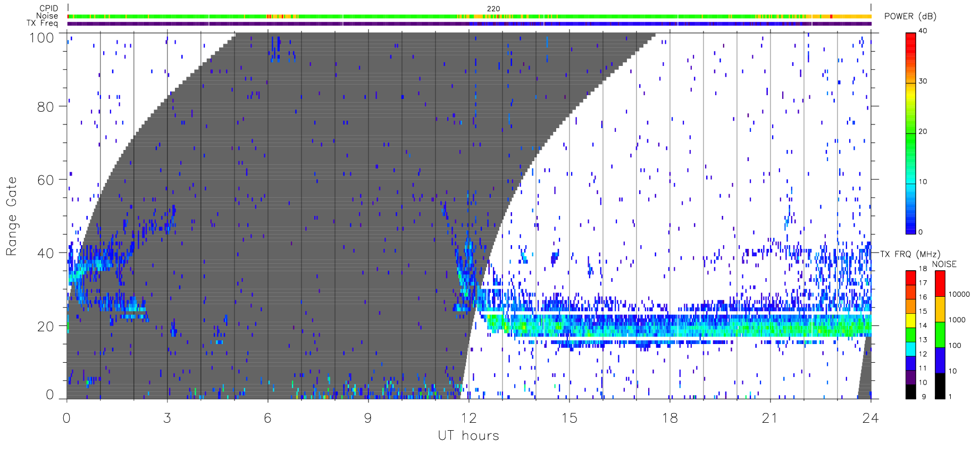Click the POWER (dB) colorbar title
The image size is (980, 452).
(910, 16)
